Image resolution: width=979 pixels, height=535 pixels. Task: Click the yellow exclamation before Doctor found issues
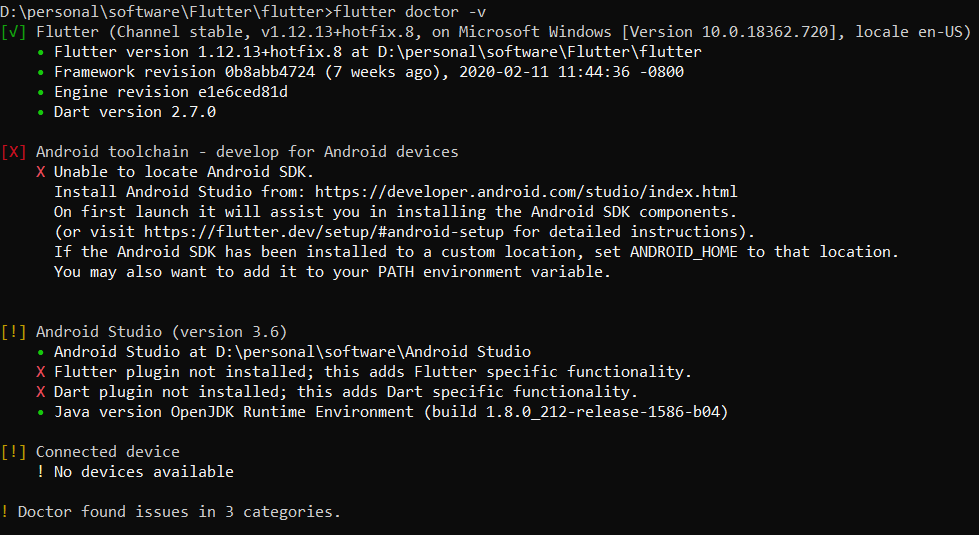[x=4, y=511]
